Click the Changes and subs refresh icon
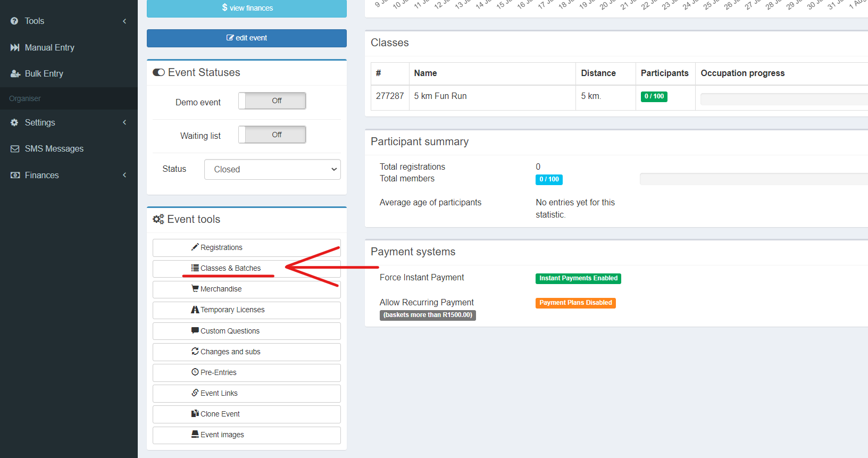 coord(195,352)
